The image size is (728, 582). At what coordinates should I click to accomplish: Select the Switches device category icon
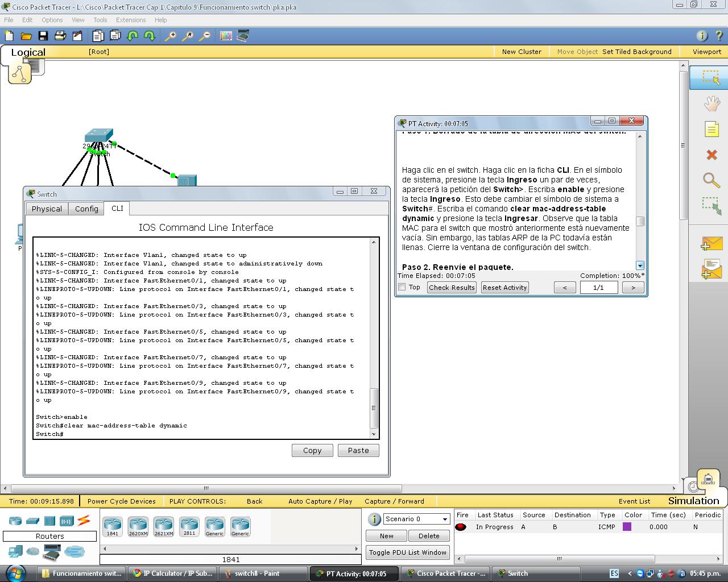(x=32, y=521)
